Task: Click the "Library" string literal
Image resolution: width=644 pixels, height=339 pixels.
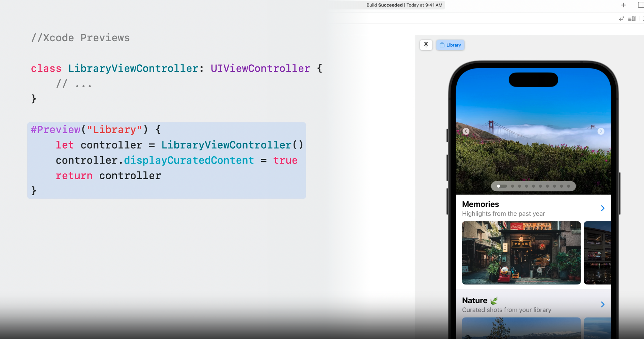Action: click(x=114, y=130)
